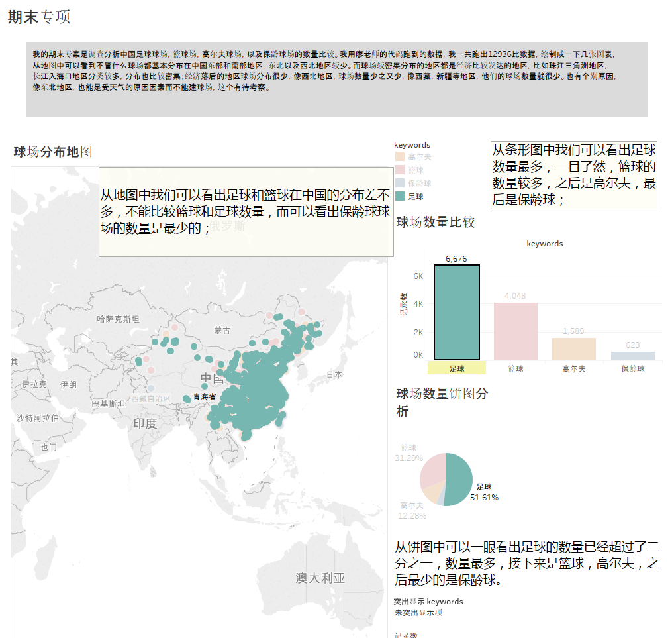Click the 突出显示 keywords label
Screen dimensions: 672x638
tap(428, 601)
